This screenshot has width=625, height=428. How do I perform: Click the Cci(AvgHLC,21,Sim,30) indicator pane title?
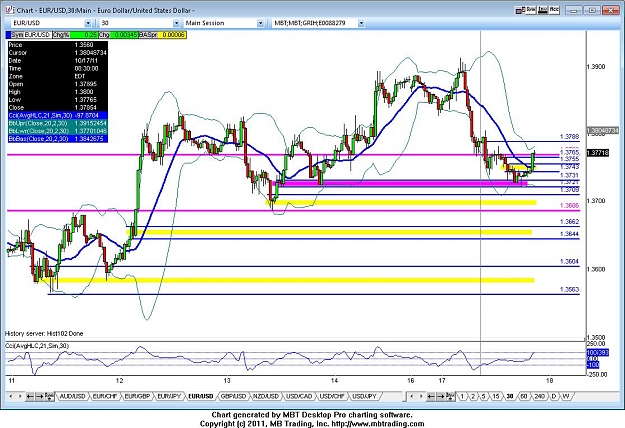pyautogui.click(x=37, y=346)
